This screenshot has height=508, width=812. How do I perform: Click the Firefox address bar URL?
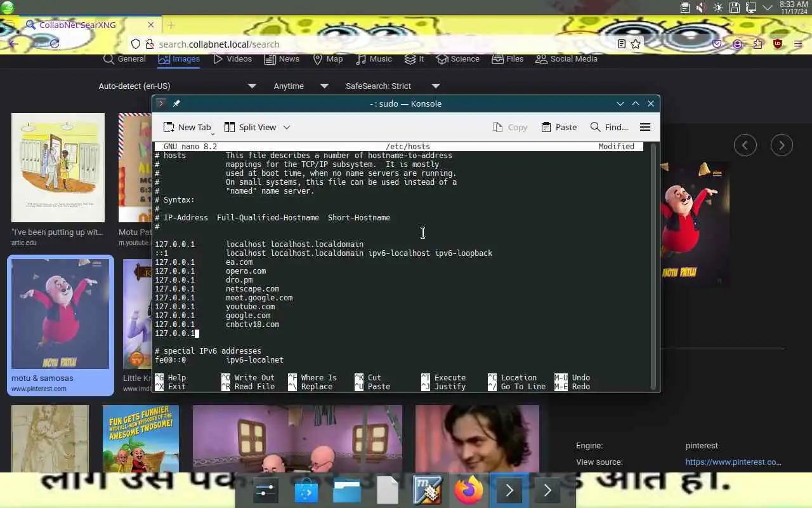[219, 44]
